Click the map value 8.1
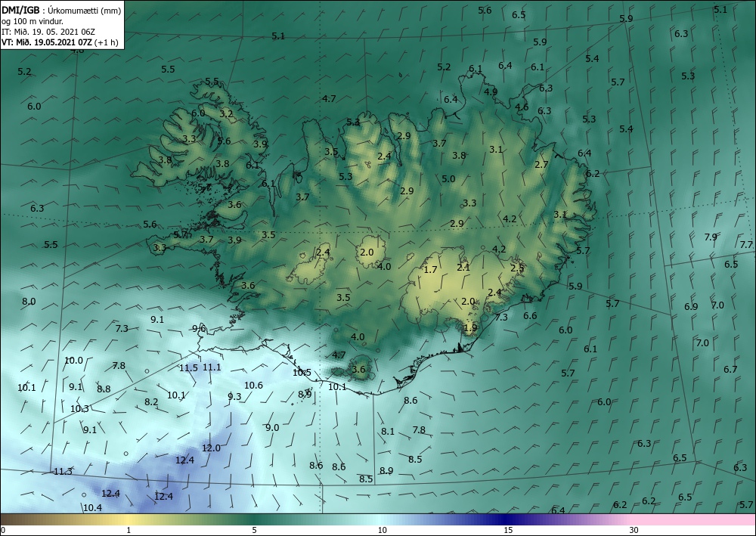The image size is (756, 536). (388, 432)
